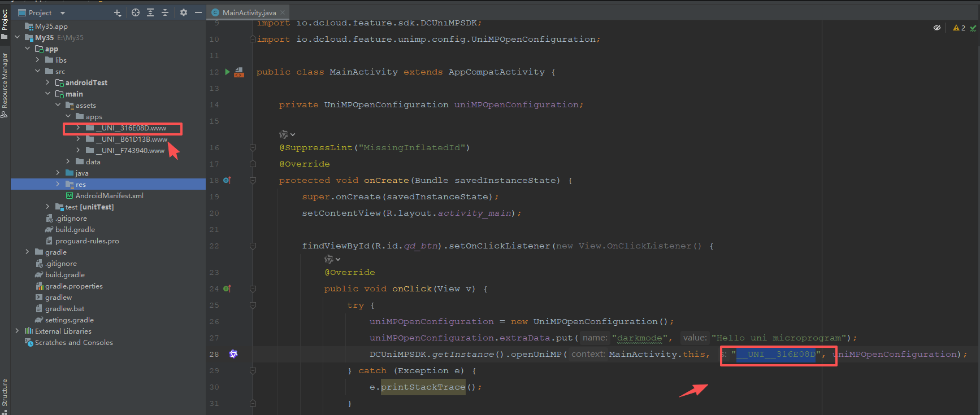
Task: Click the inlay hint dropdown above @SuppressLint
Action: pos(287,134)
